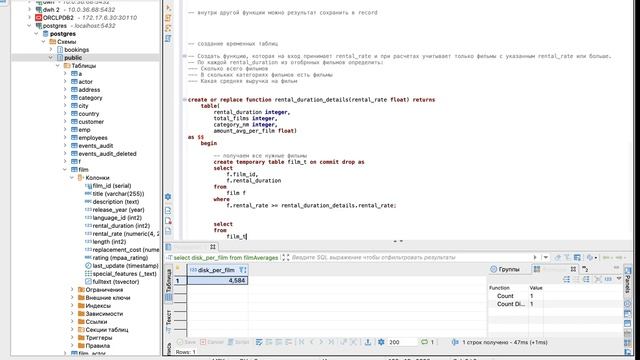Click the expand-filter icon beside the SQL query text
Screen dimensions: 640x360
(286, 258)
